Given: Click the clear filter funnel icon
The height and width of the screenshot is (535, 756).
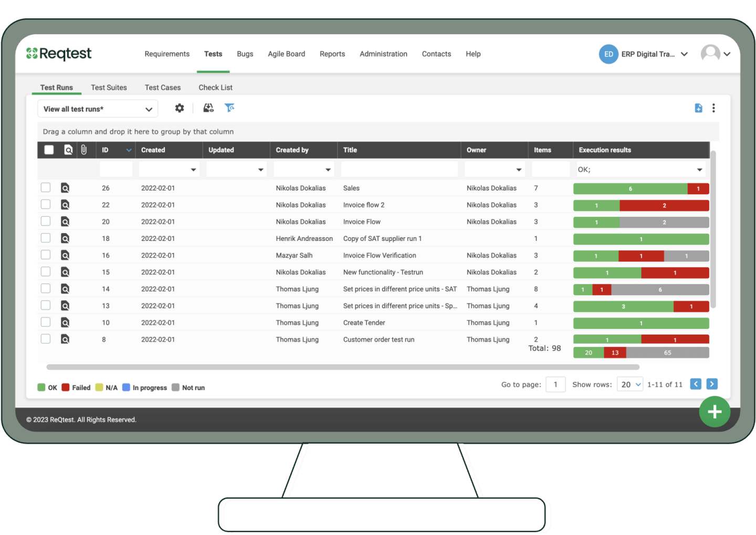Looking at the screenshot, I should pos(229,108).
